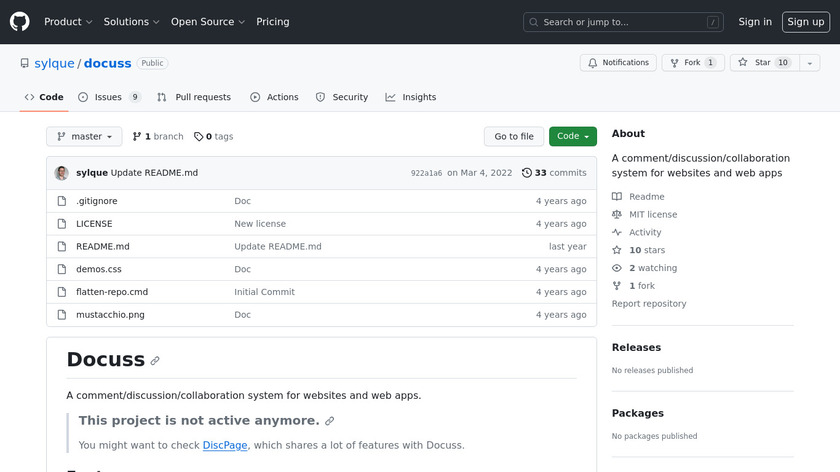
Task: Focus the Search or jump to field
Action: 623,22
